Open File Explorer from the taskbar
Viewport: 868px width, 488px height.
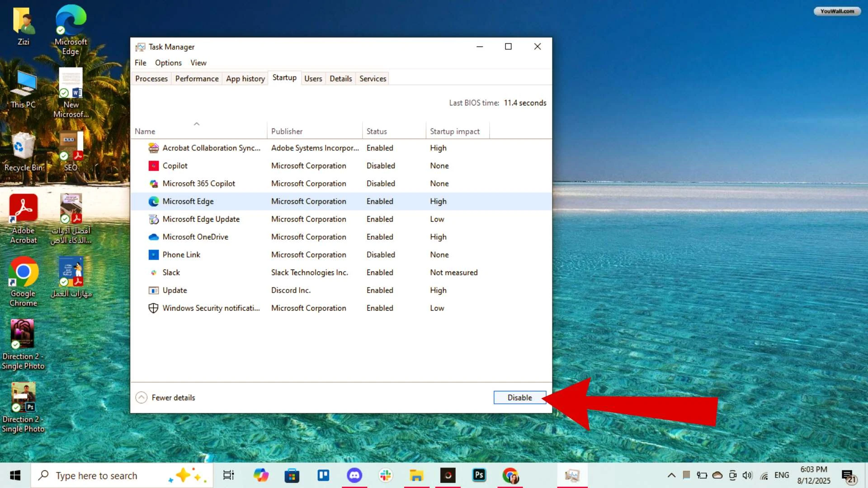(416, 475)
